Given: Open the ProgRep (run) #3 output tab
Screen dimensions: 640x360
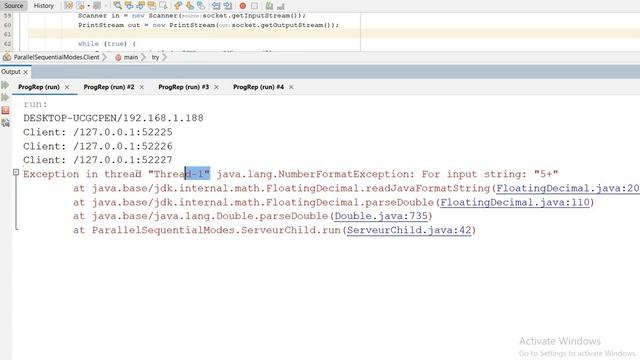Looking at the screenshot, I should pos(184,87).
